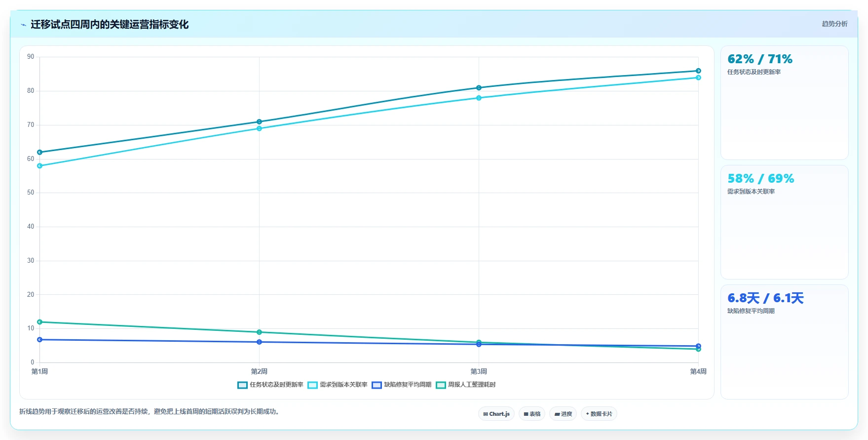The height and width of the screenshot is (440, 868).
Task: Open the 58% / 69% stat card
Action: click(x=785, y=222)
